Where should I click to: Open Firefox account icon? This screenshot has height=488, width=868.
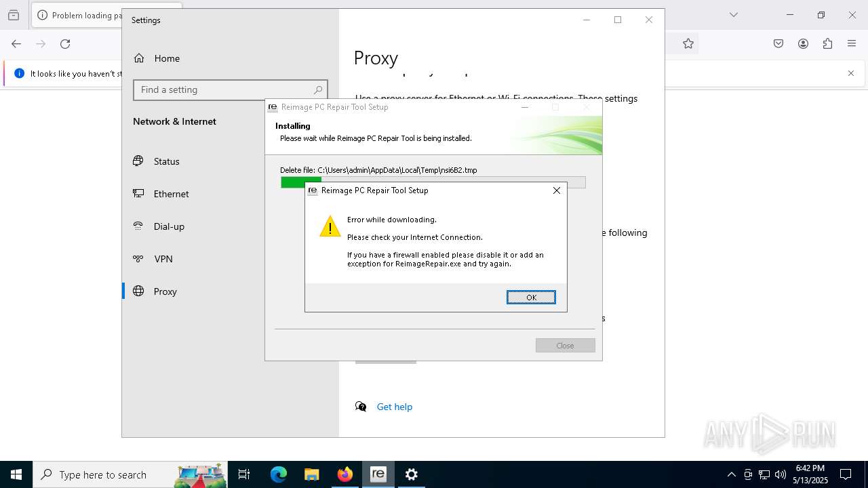coord(803,44)
